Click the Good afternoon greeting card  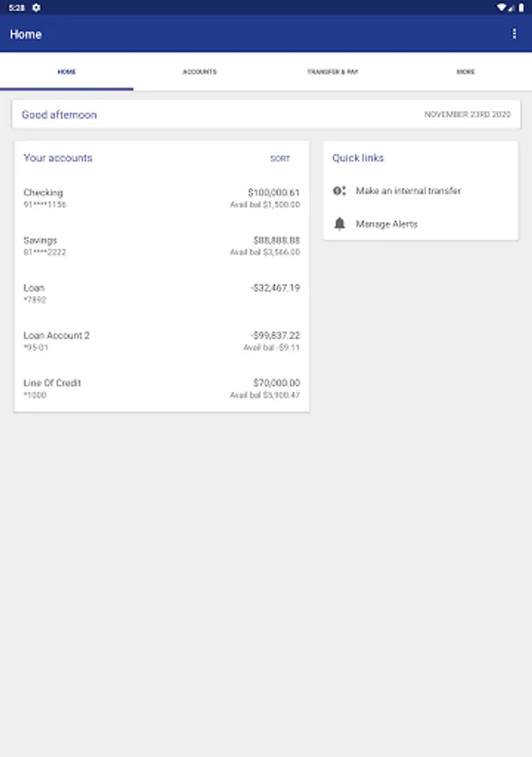pyautogui.click(x=266, y=114)
